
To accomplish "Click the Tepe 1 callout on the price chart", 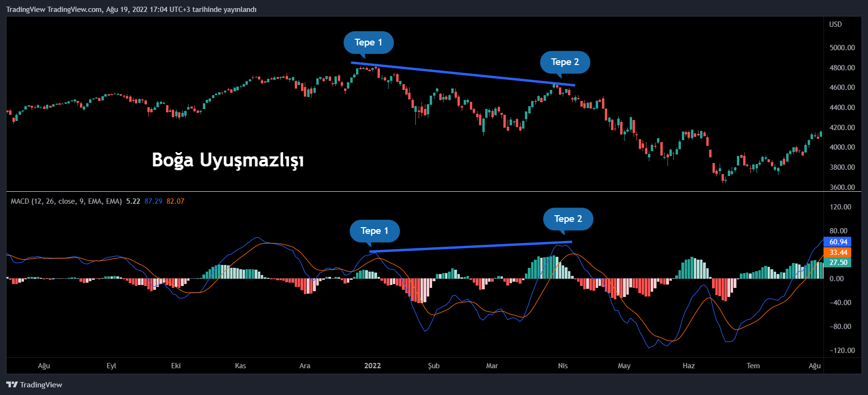I will point(368,43).
